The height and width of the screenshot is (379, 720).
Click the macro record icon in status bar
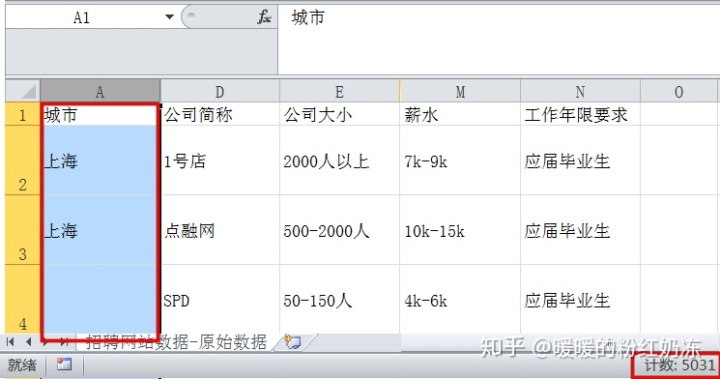tap(64, 364)
